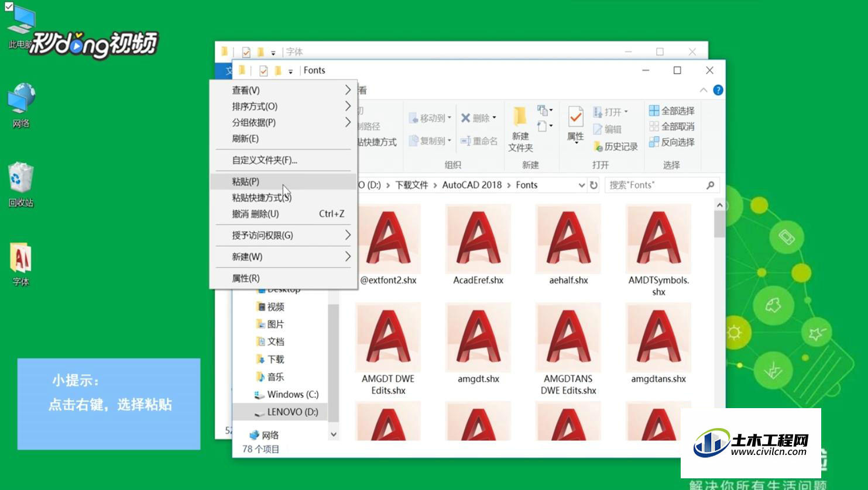This screenshot has width=868, height=490.
Task: Open Network (网络) in navigation pane
Action: click(x=264, y=435)
